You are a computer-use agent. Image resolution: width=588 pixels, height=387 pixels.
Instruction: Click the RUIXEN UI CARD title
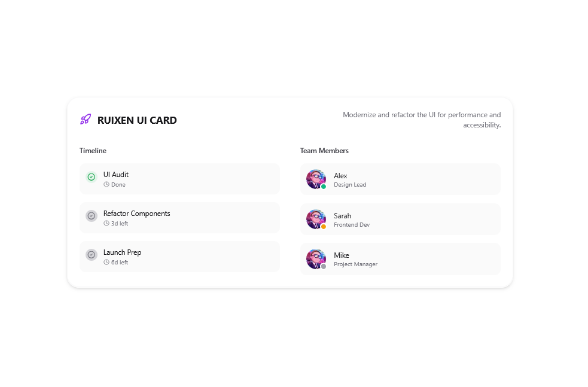[137, 120]
